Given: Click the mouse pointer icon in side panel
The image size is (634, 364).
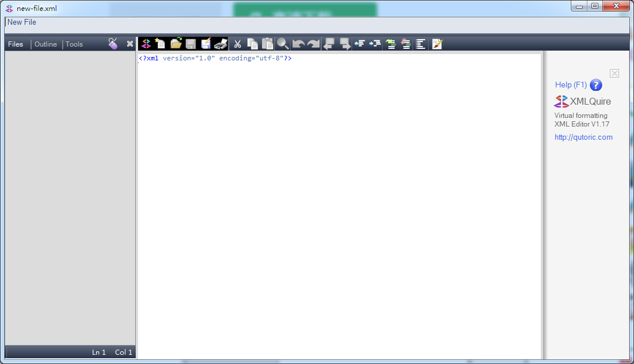Looking at the screenshot, I should 112,44.
